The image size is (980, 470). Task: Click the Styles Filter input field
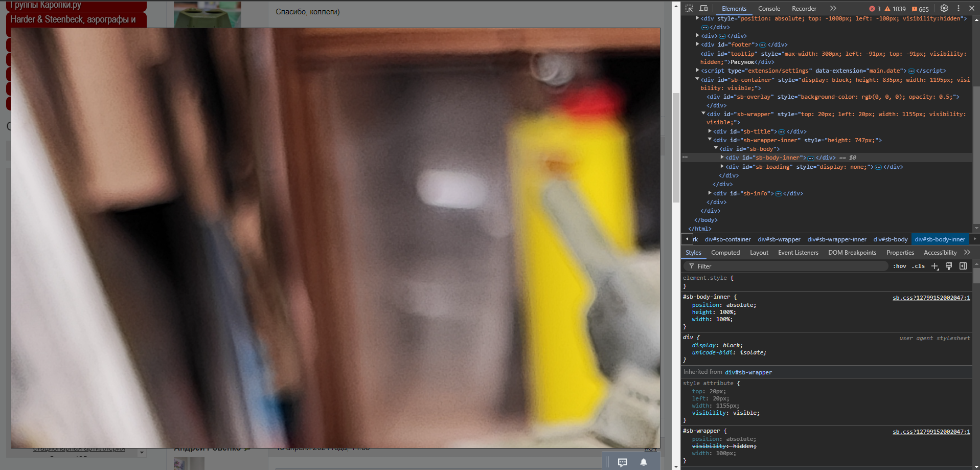(787, 266)
